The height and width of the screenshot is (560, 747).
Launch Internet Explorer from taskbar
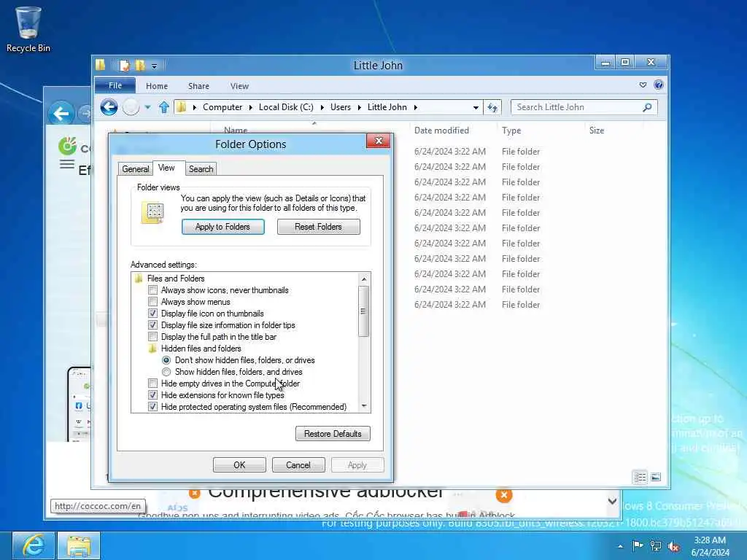[x=32, y=545]
